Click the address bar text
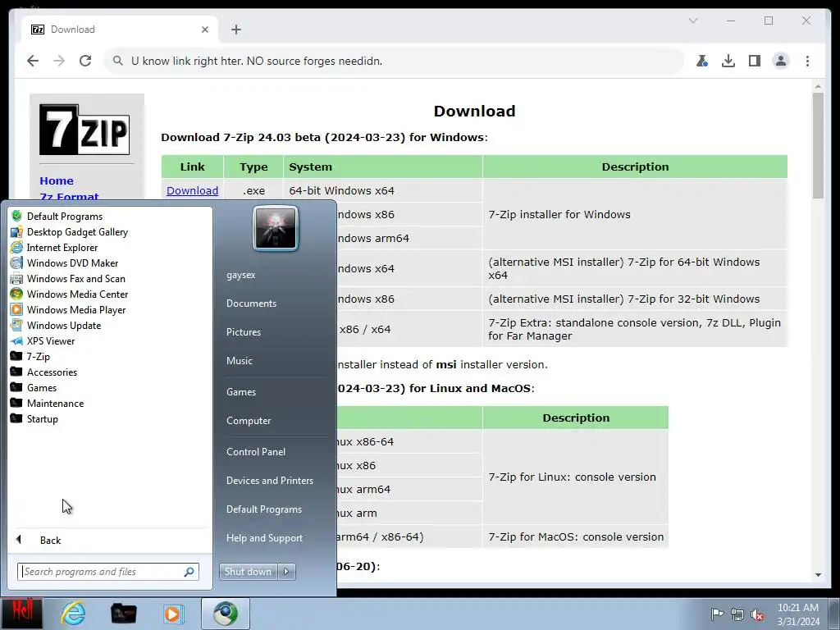 (x=257, y=61)
